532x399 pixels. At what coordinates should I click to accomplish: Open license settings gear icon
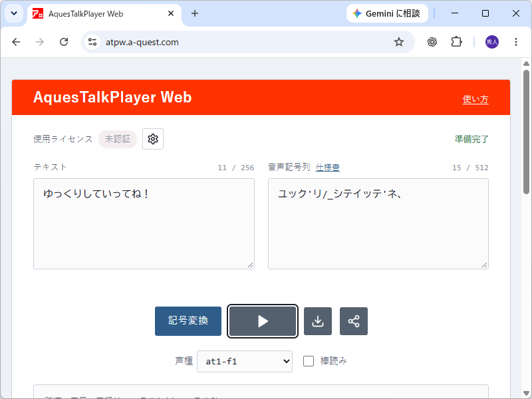(x=153, y=139)
